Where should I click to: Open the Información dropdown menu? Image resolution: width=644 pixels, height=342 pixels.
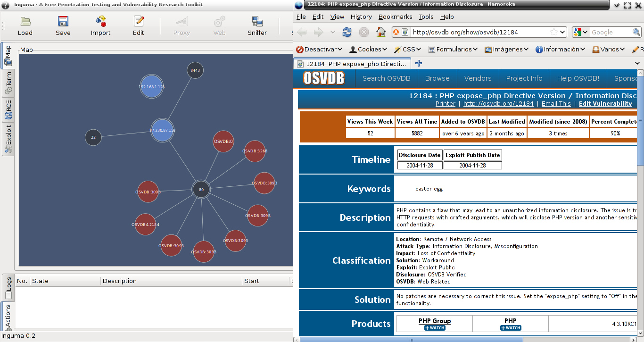point(561,49)
